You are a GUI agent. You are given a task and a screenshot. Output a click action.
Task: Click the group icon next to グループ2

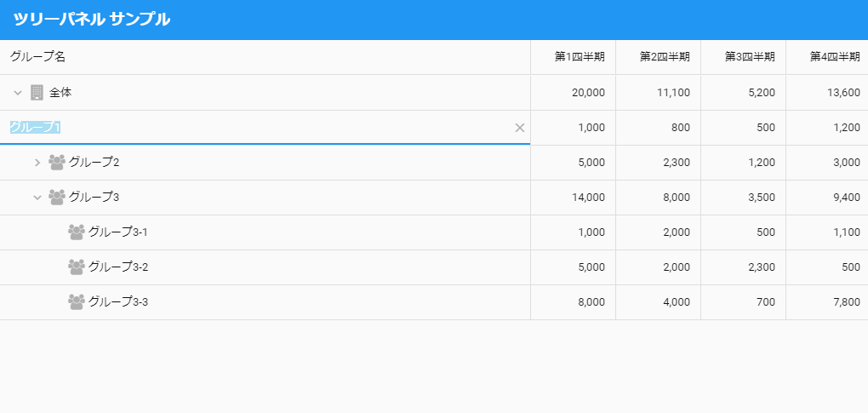coord(56,162)
